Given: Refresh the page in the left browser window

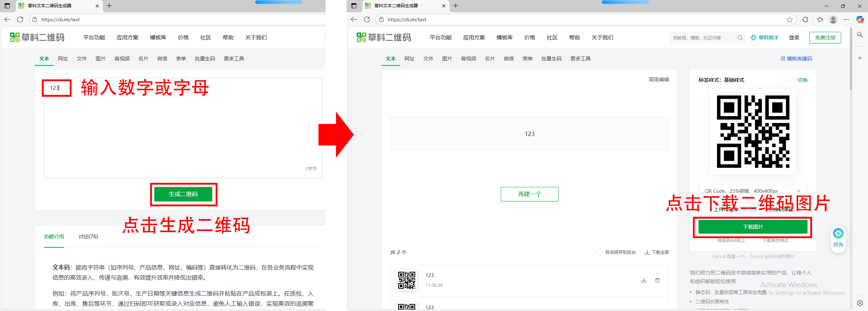Looking at the screenshot, I should pyautogui.click(x=20, y=20).
